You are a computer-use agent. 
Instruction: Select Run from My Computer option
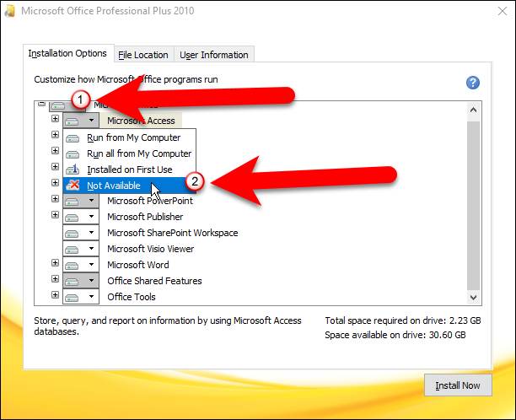tap(130, 137)
